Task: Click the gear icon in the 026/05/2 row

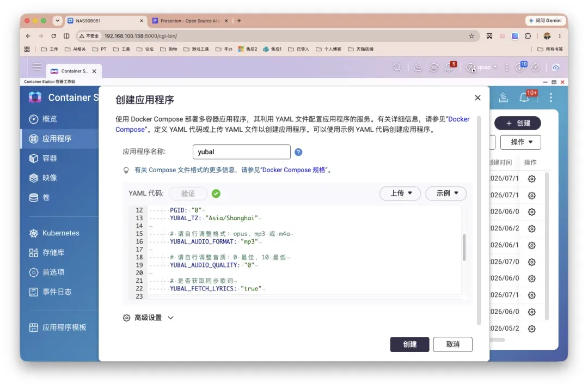Action: (x=531, y=329)
